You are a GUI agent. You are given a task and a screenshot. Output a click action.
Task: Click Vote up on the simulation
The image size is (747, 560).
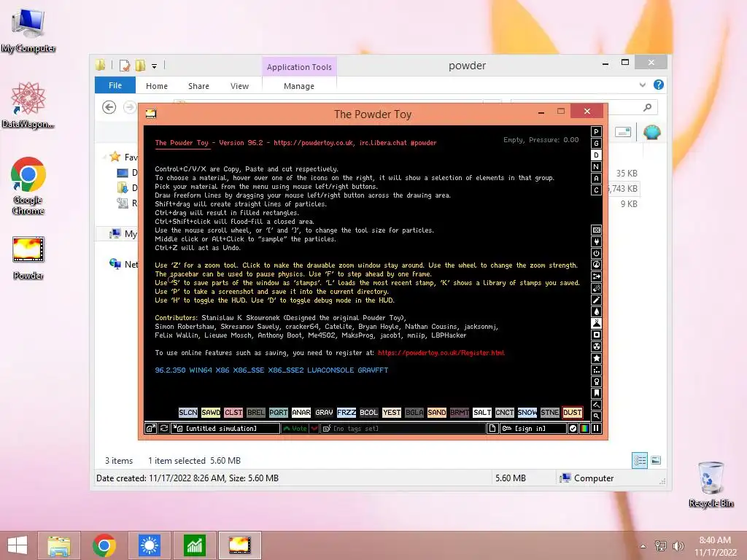[295, 429]
